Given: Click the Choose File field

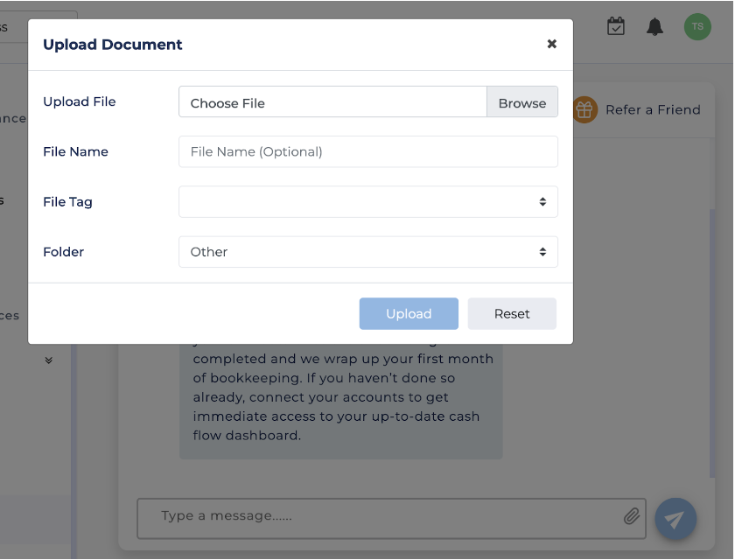Looking at the screenshot, I should point(332,102).
